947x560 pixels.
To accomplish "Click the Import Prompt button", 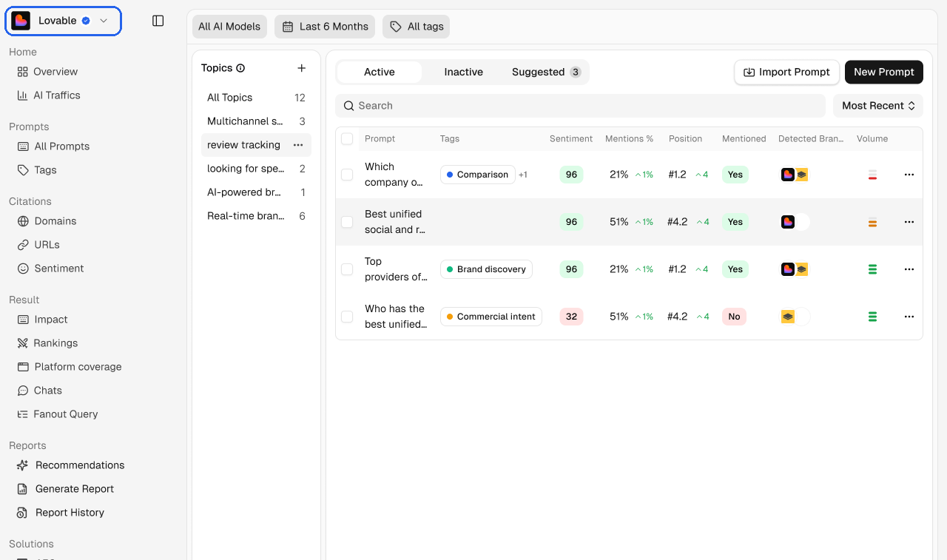I will point(786,72).
